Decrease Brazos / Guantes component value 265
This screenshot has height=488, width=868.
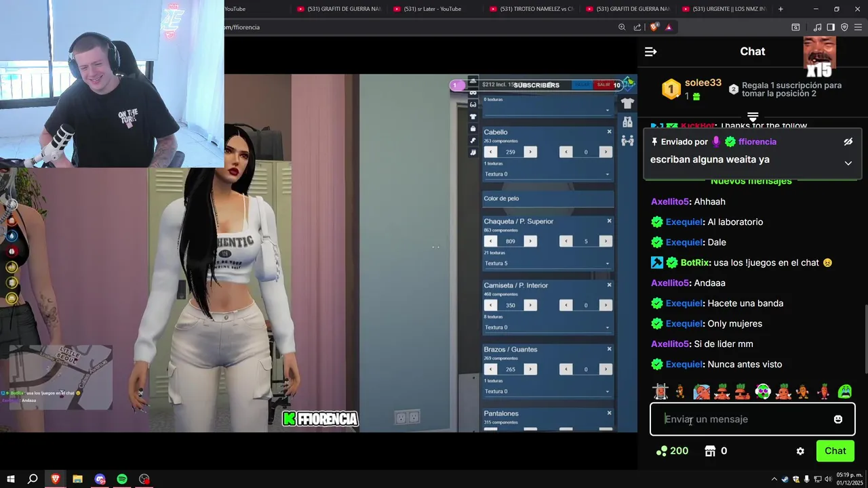pyautogui.click(x=490, y=369)
